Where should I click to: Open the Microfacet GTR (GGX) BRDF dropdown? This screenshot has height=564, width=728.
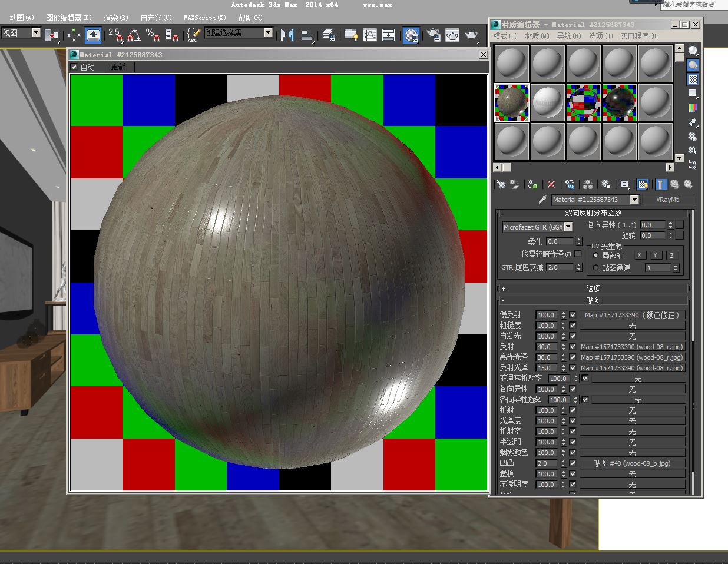568,227
